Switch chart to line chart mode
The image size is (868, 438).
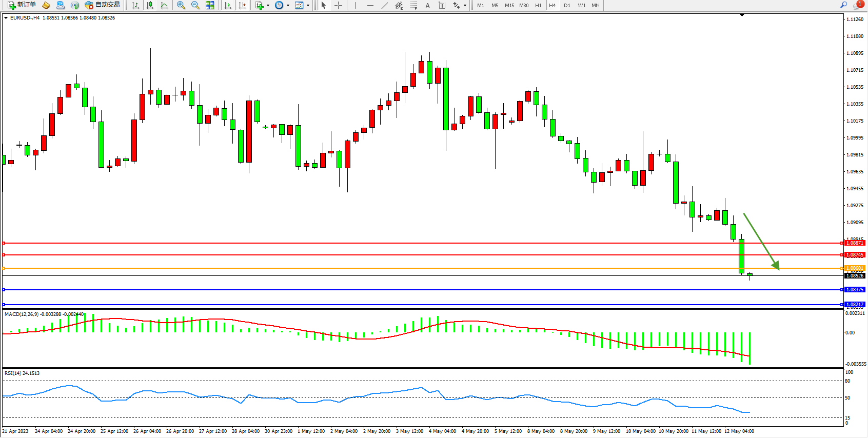(x=164, y=5)
